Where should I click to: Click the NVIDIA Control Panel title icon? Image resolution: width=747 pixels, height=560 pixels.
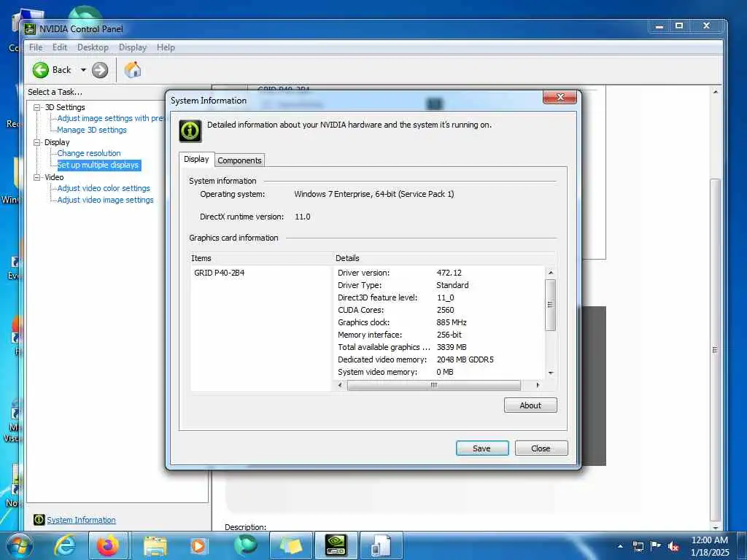pos(30,29)
